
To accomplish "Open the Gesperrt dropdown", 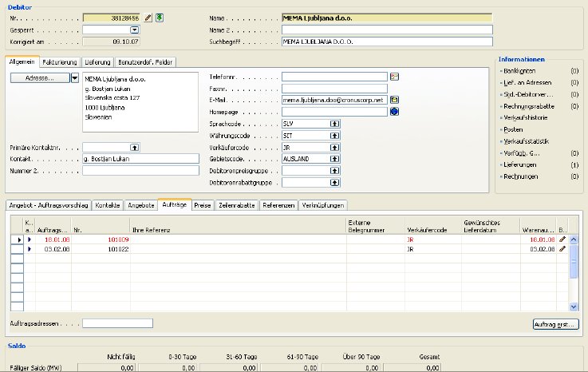I will [x=135, y=30].
